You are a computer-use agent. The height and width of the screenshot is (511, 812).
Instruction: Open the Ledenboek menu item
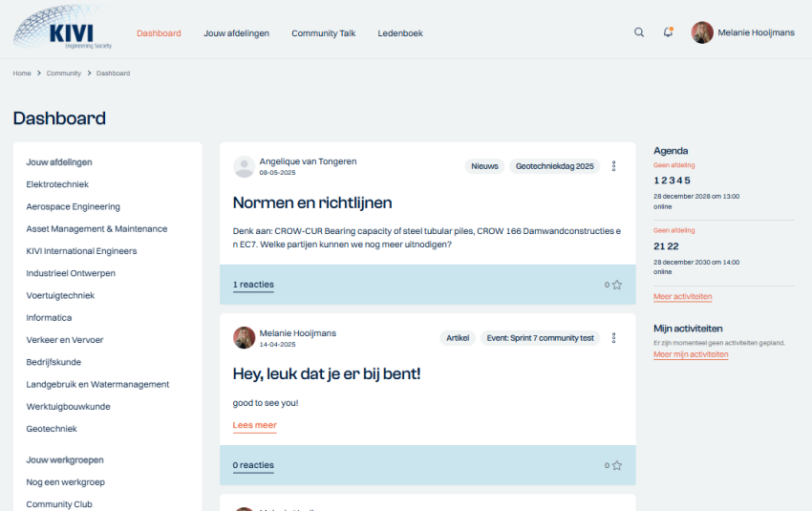pos(400,33)
